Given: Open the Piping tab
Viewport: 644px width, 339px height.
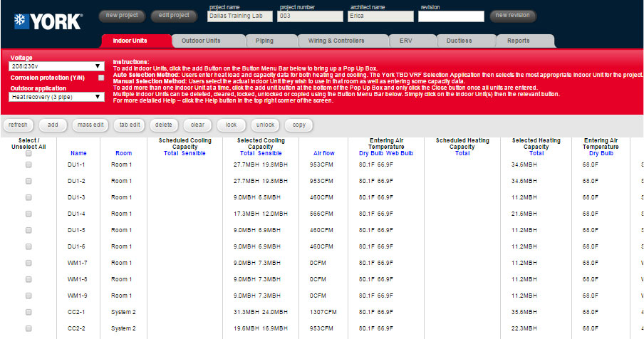Looking at the screenshot, I should click(x=264, y=41).
